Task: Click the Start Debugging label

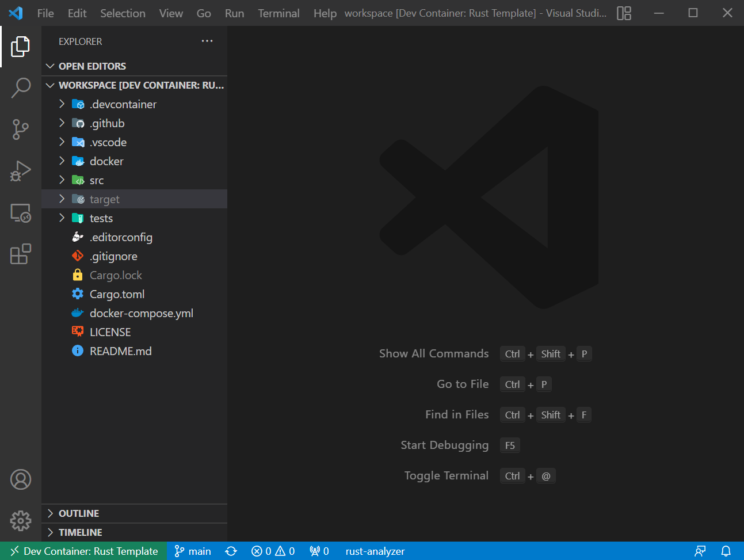Action: point(445,445)
